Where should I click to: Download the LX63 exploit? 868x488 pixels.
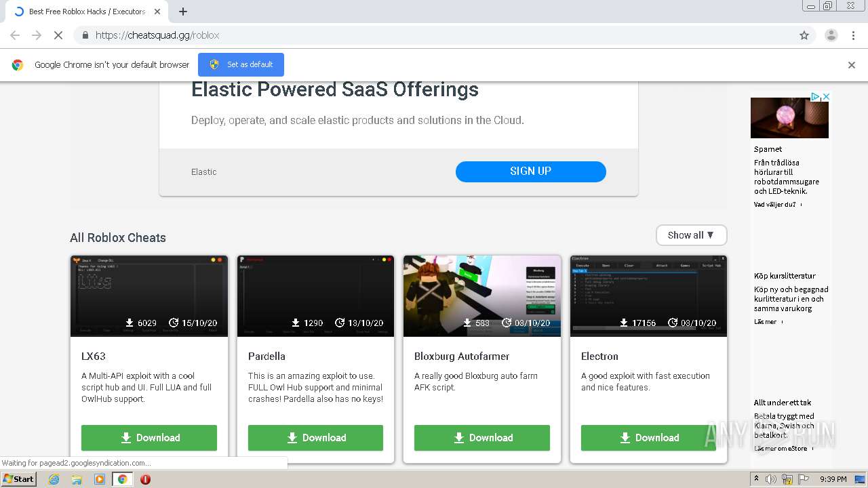pyautogui.click(x=149, y=438)
